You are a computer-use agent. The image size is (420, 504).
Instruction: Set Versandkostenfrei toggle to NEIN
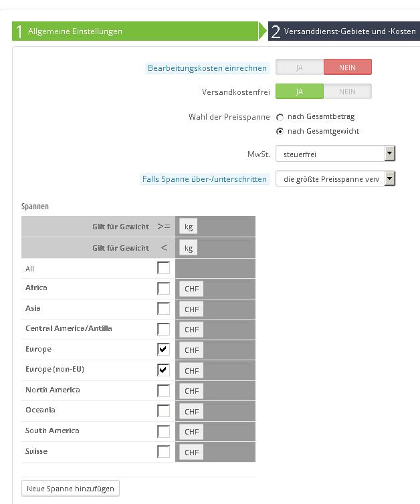point(347,92)
